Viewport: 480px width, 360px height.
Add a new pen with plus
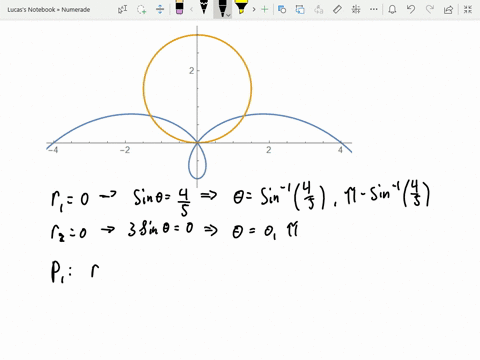pos(265,9)
